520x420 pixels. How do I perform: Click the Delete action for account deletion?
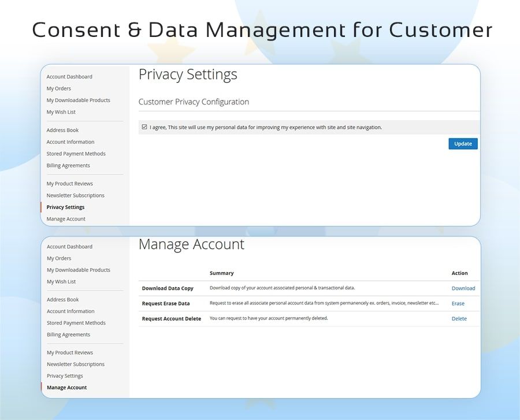(459, 318)
